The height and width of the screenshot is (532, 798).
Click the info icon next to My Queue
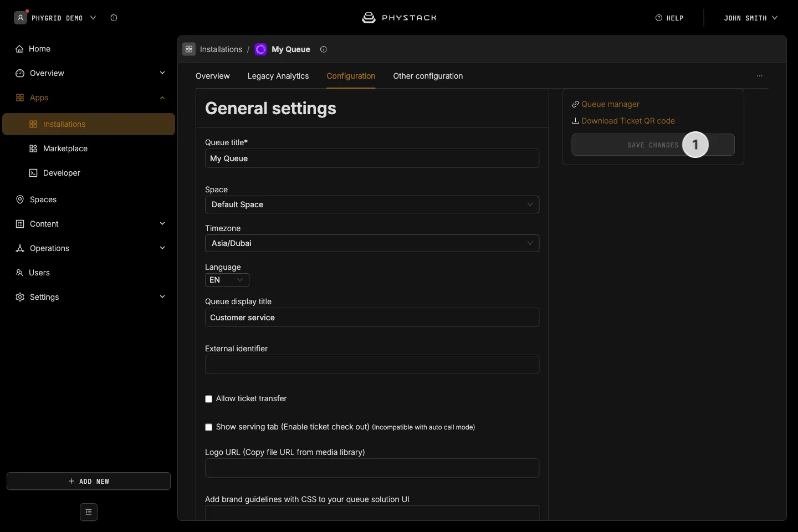[324, 49]
